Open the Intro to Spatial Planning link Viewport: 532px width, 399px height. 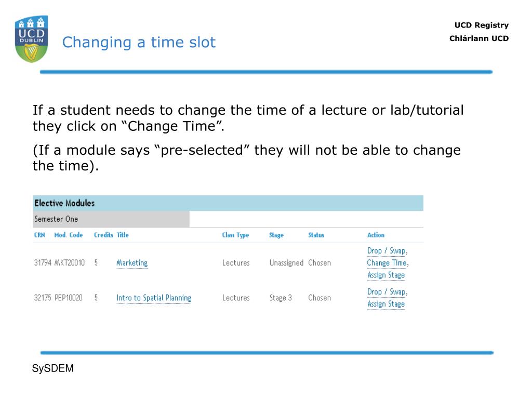(154, 298)
